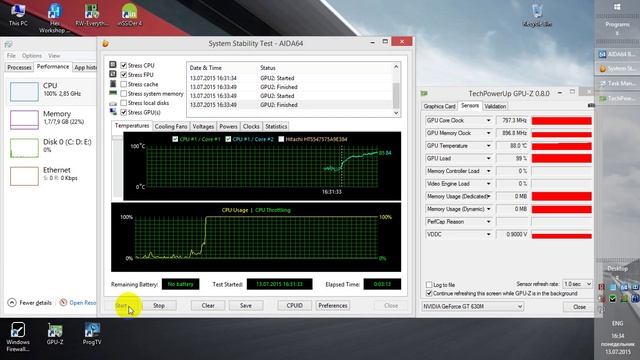Viewport: 640px width, 360px height.
Task: Switch to the Statistics tab
Action: (276, 127)
